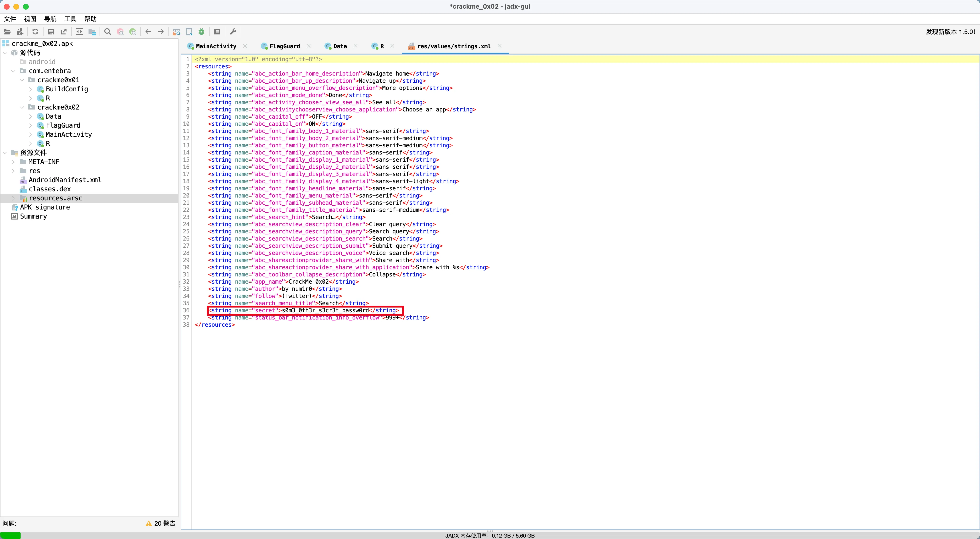
Task: Expand the res resources folder
Action: 14,171
